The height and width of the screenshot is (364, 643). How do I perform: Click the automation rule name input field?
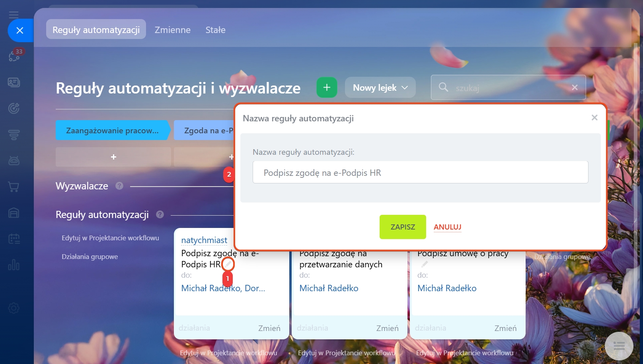[421, 172]
